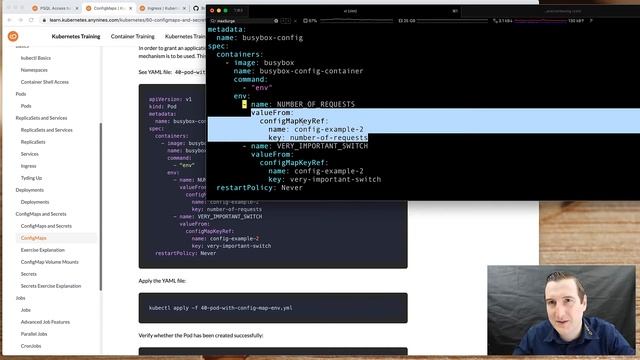
Task: Open CronJobs sidebar link
Action: click(x=31, y=346)
